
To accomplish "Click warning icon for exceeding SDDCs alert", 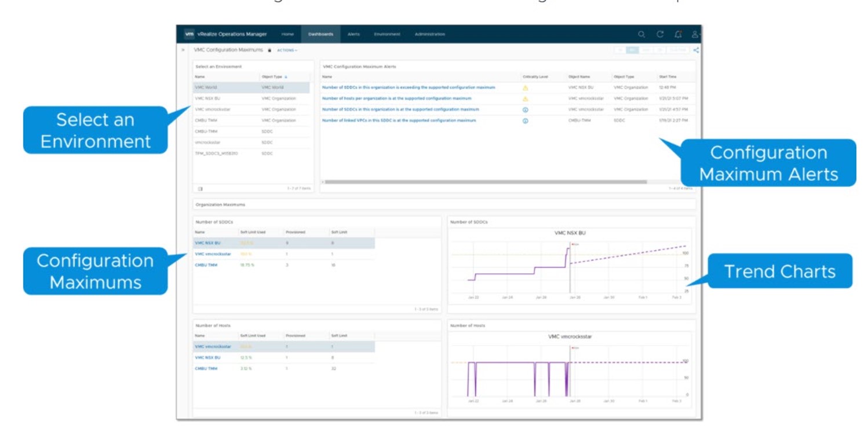I will tap(526, 88).
